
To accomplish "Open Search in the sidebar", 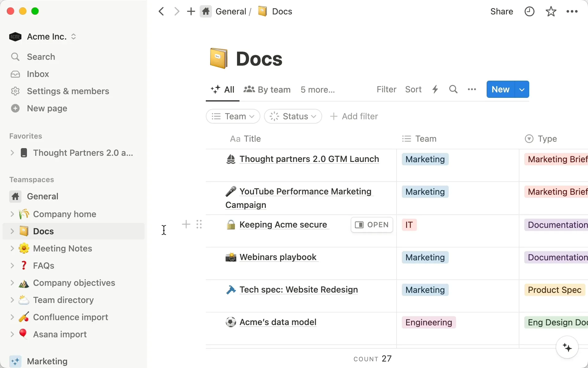I will tap(41, 57).
